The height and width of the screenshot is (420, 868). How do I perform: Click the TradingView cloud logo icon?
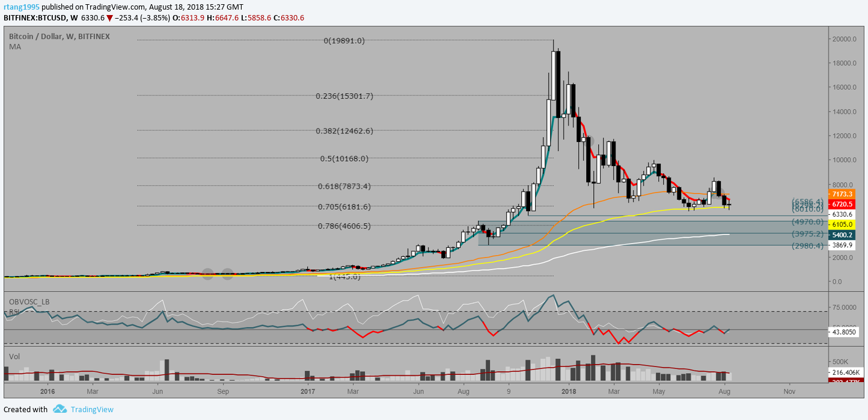click(x=60, y=409)
